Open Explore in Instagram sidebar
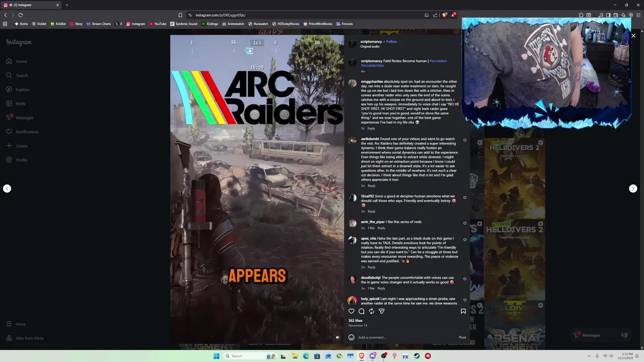This screenshot has width=644, height=362. point(18,89)
